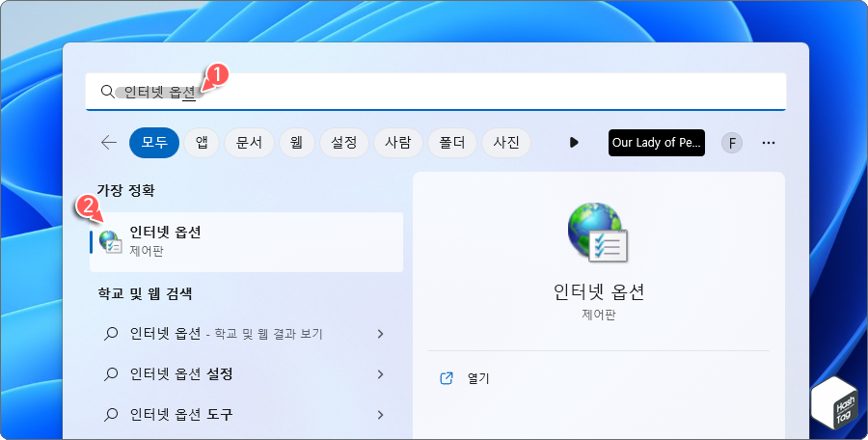The width and height of the screenshot is (868, 440).
Task: Select 인터넷 옵션 - 학교 및 웹 결과 보기
Action: [246, 334]
